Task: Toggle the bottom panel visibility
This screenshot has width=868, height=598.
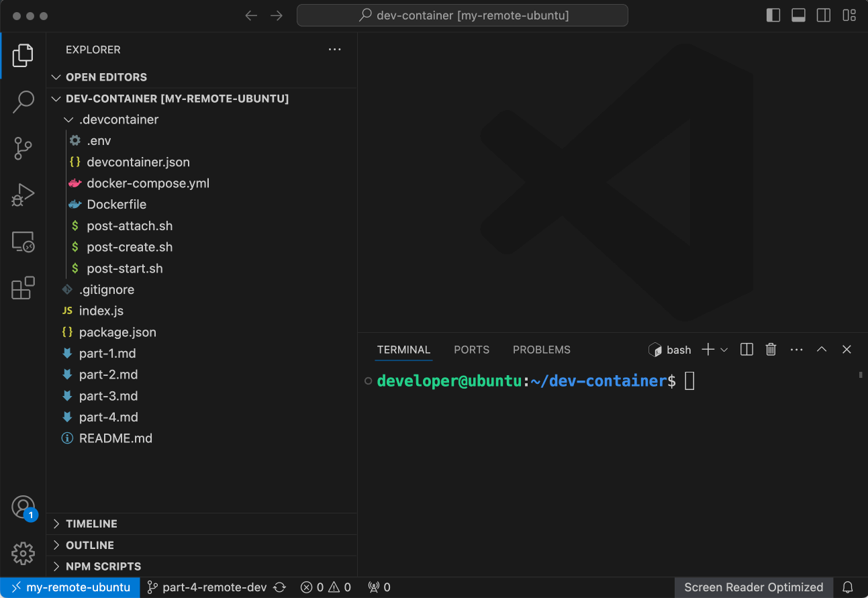Action: coord(798,15)
